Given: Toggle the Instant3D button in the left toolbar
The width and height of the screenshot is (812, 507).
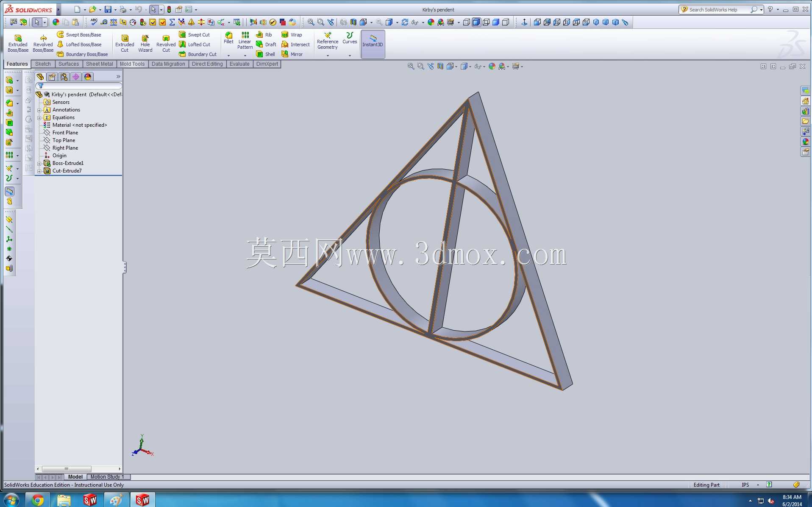Looking at the screenshot, I should coord(9,192).
